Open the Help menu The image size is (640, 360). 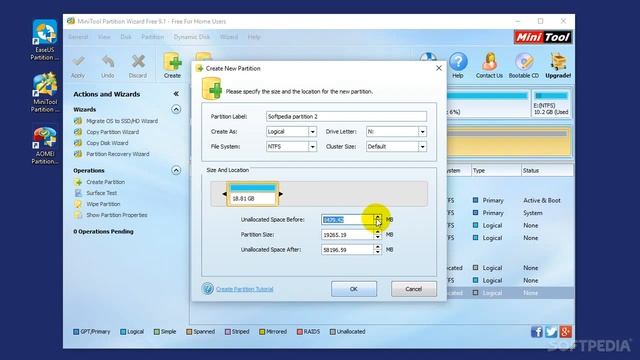click(254, 37)
